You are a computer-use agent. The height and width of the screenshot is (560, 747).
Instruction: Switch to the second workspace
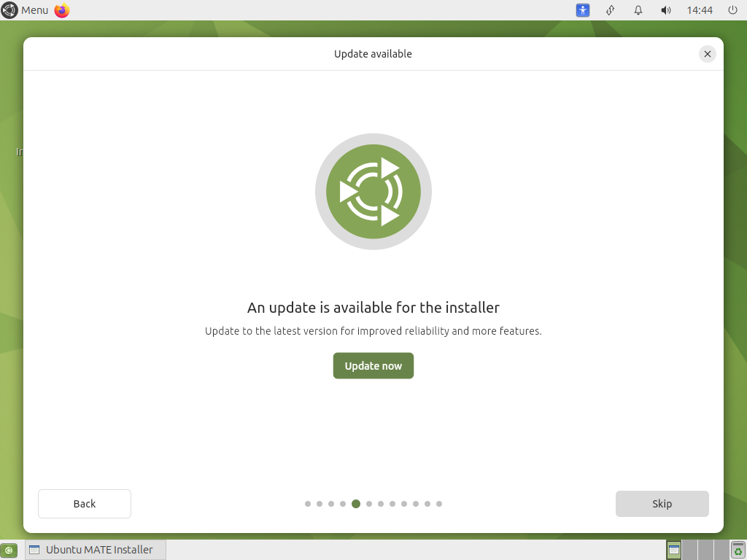pos(690,550)
